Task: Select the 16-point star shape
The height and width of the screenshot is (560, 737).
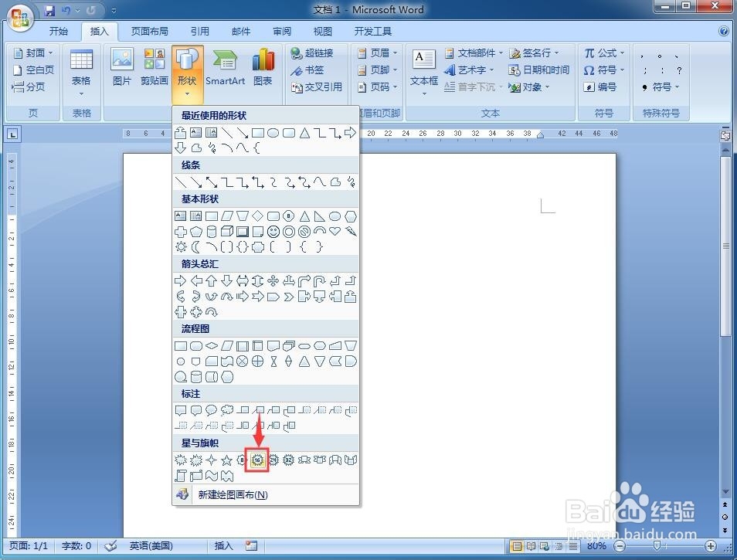Action: 258,460
